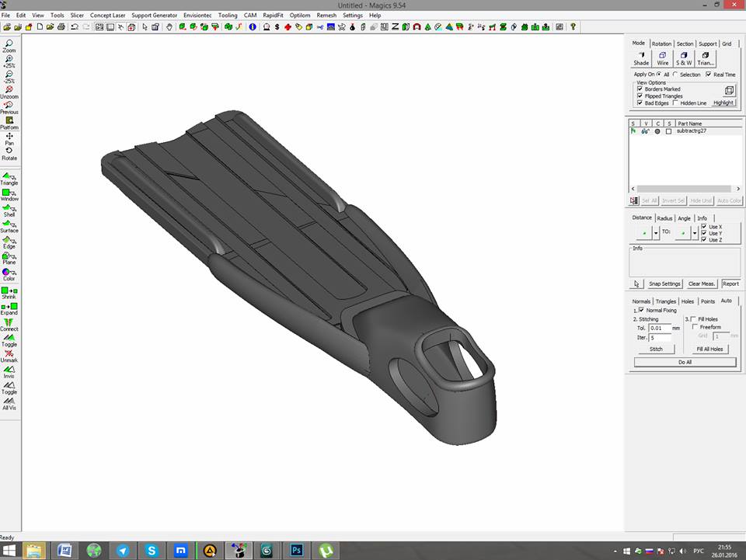Click the All Vis tool
This screenshot has width=746, height=560.
pos(9,404)
